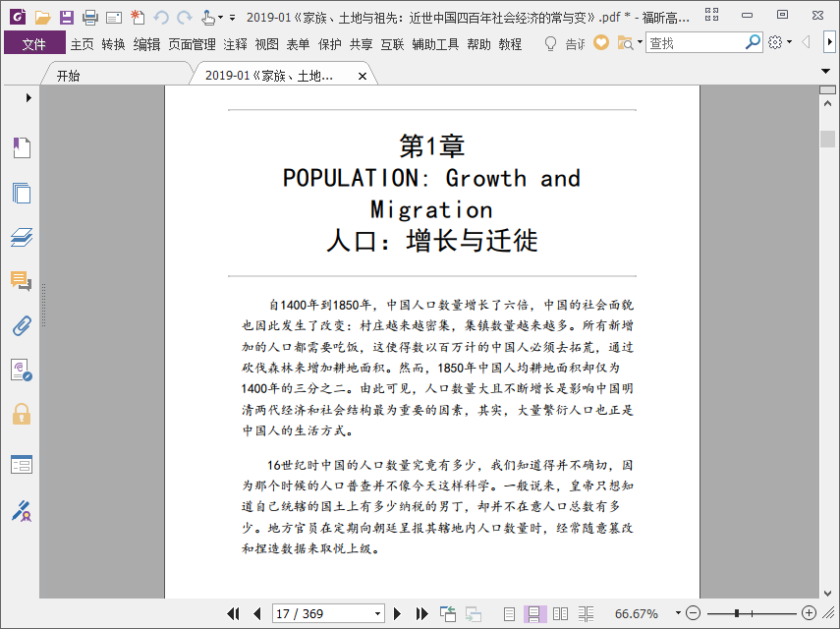Click the Print icon in quick toolbar

[x=89, y=17]
